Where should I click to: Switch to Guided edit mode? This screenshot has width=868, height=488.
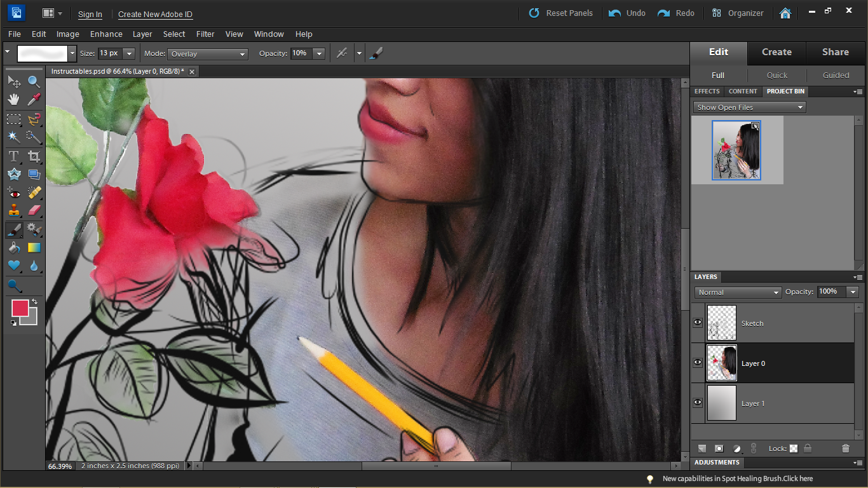pos(836,75)
